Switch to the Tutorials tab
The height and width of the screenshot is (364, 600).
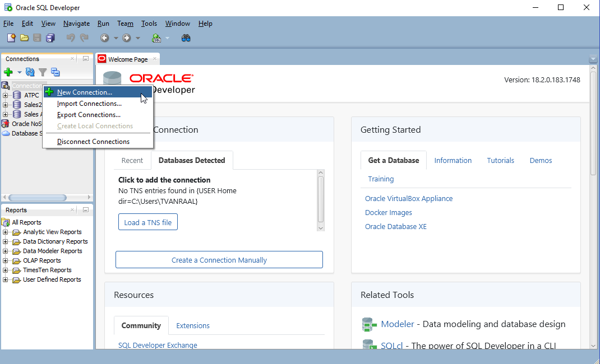point(500,160)
